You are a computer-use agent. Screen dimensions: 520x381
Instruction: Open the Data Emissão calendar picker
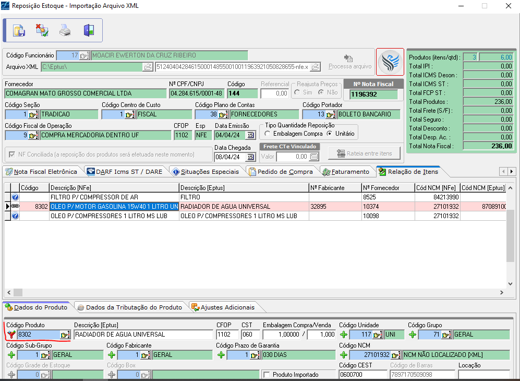click(251, 135)
